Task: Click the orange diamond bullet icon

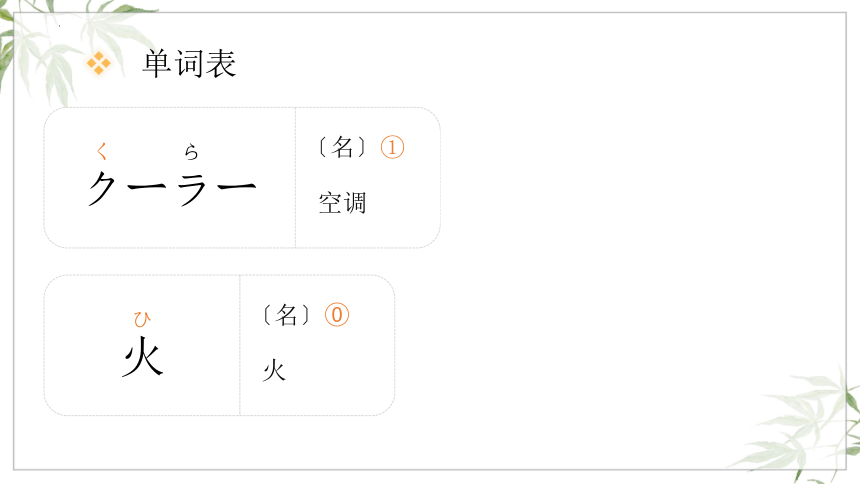Action: 99,63
